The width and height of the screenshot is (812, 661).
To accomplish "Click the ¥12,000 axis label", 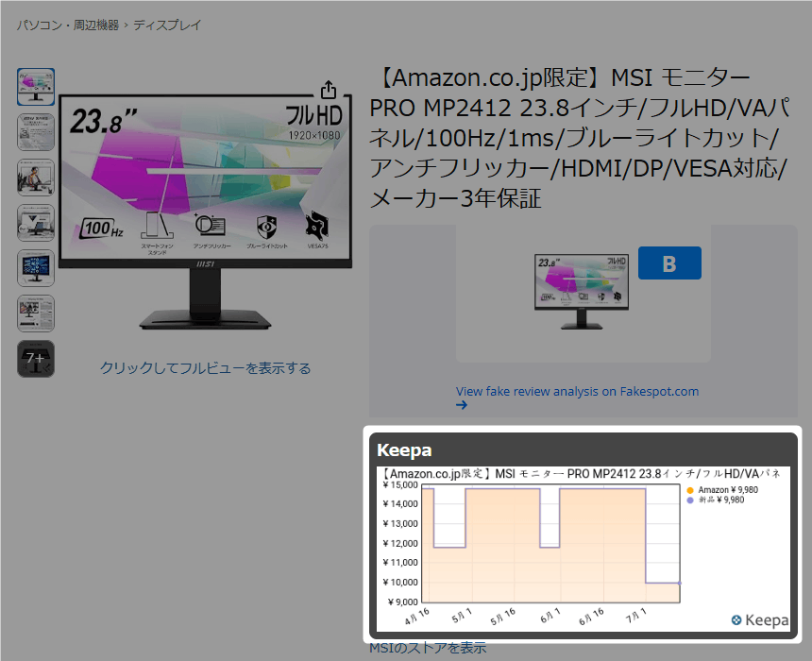I will (x=399, y=543).
